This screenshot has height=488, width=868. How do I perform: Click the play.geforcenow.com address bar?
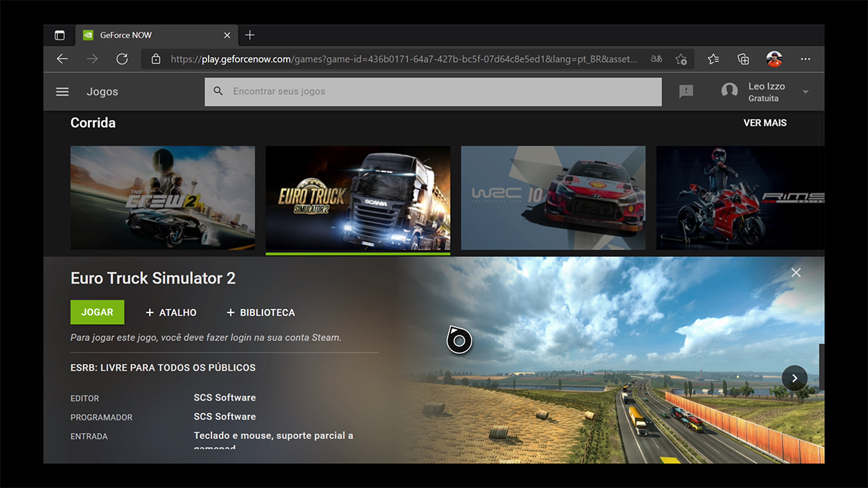403,59
